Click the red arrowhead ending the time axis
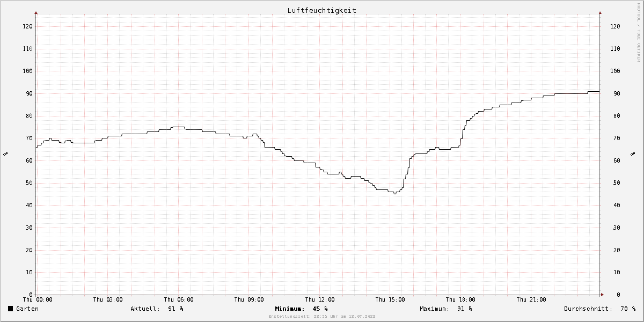Screen dimensions: 644x322 [602, 295]
